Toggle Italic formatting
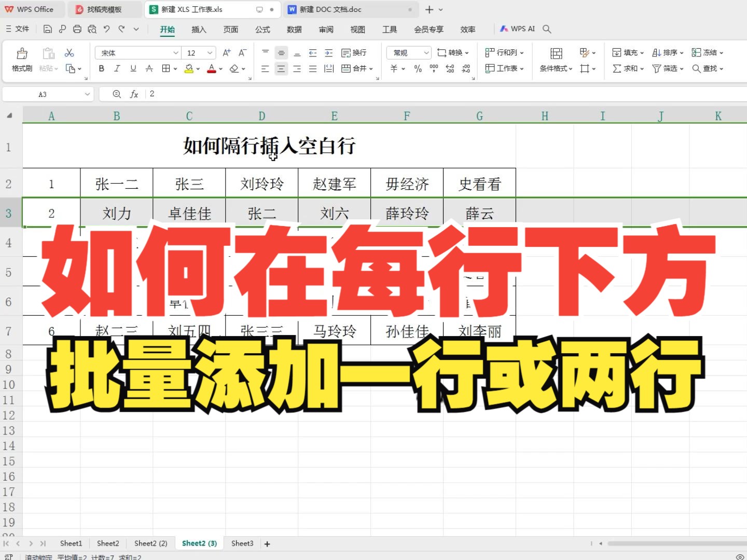The height and width of the screenshot is (560, 747). point(117,68)
